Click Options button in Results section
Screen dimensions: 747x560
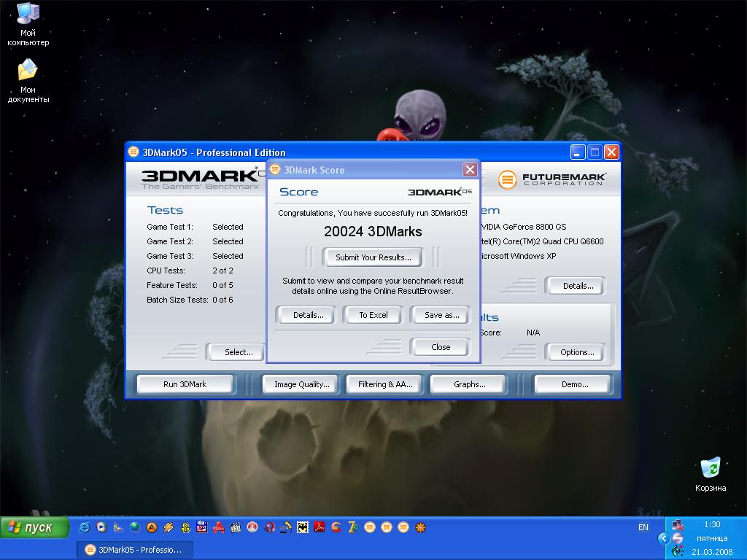point(577,352)
